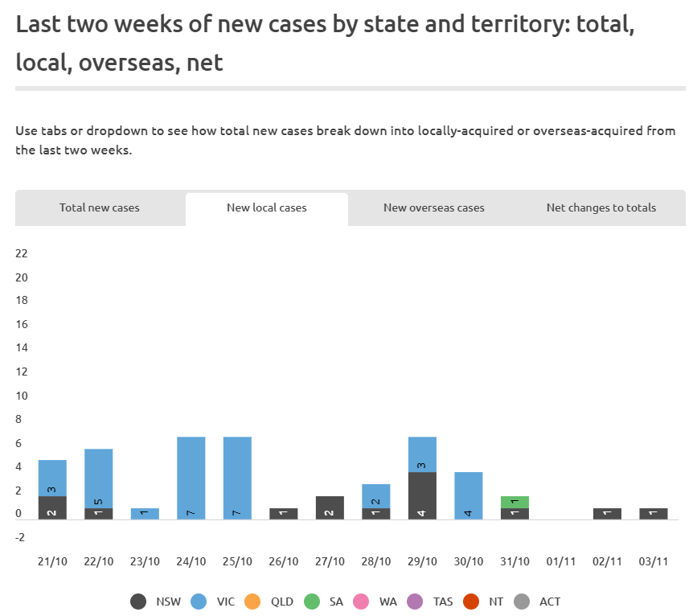
Task: Open the New overseas cases tab
Action: click(x=434, y=208)
